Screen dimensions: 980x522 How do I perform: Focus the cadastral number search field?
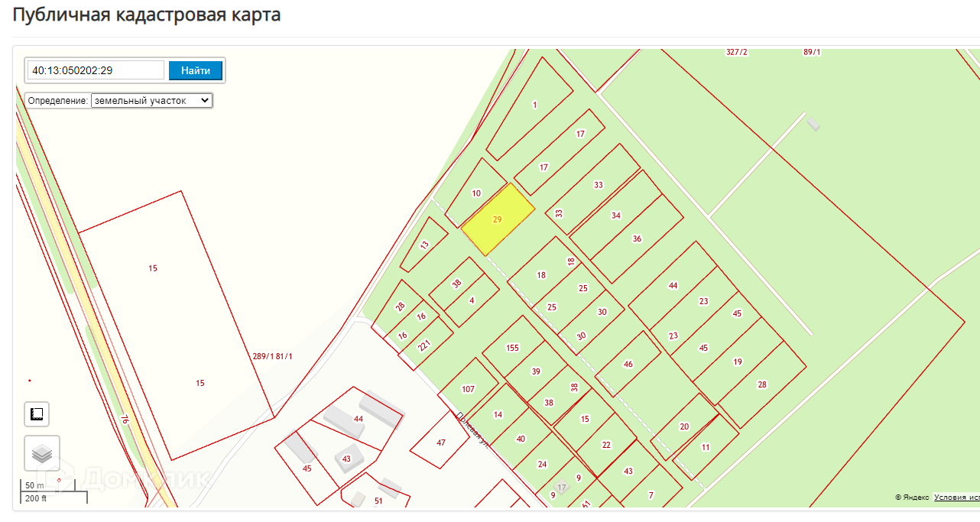point(96,70)
